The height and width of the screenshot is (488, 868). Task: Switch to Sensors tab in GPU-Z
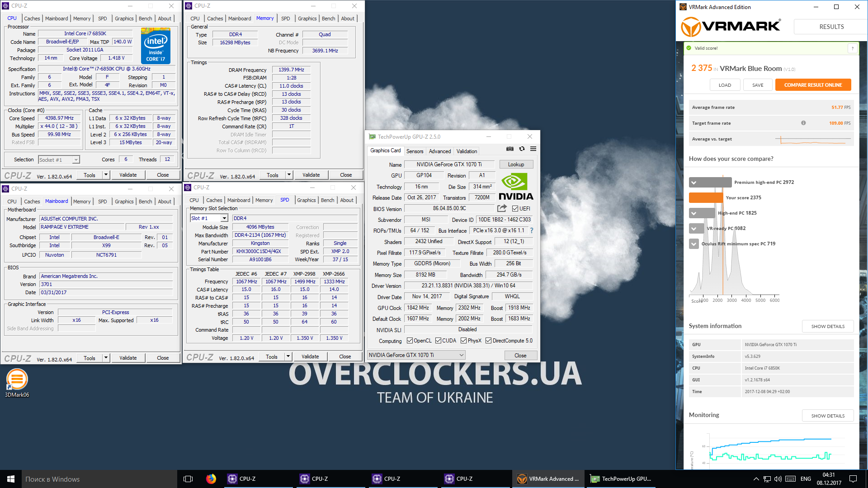pyautogui.click(x=415, y=151)
